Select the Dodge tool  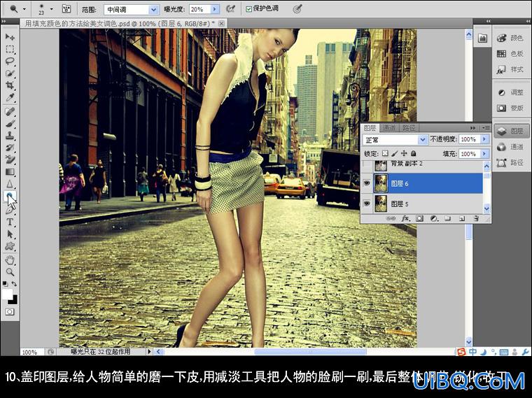coord(10,196)
